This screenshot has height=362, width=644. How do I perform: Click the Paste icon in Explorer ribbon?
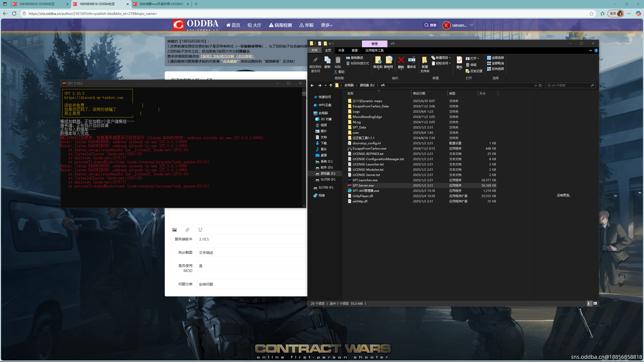(x=338, y=60)
